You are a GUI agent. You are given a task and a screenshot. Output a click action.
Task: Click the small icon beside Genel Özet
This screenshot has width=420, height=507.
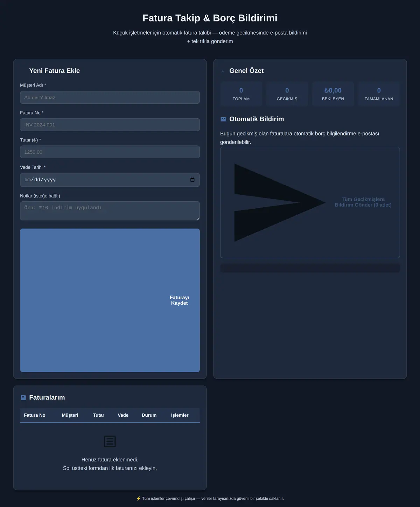pos(223,71)
